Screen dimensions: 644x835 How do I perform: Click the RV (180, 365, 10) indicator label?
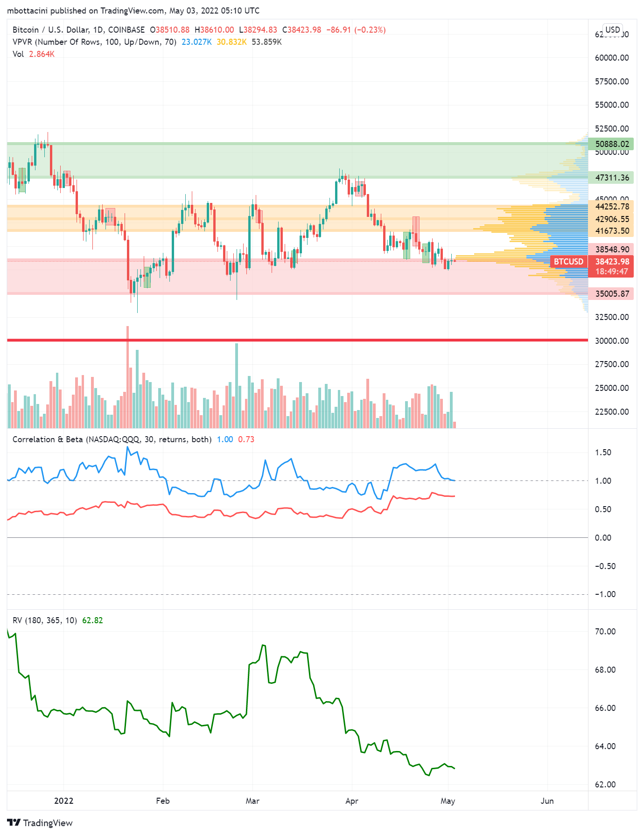[45, 620]
